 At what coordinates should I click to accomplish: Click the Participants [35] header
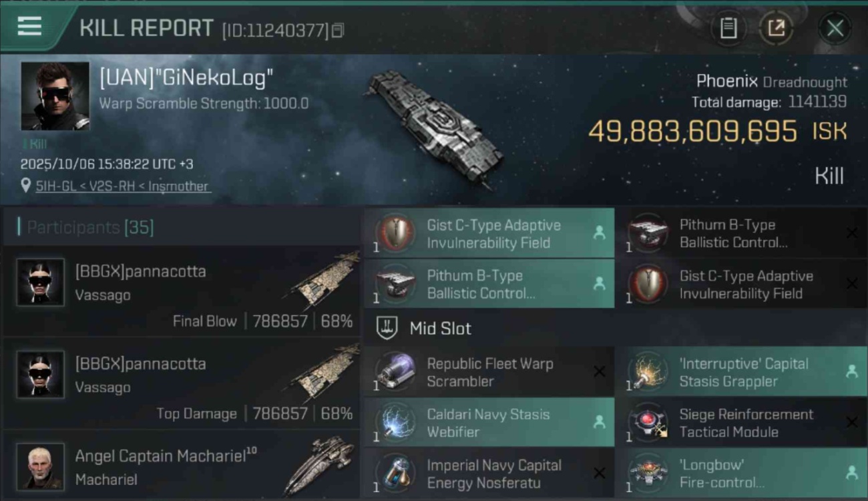click(90, 227)
